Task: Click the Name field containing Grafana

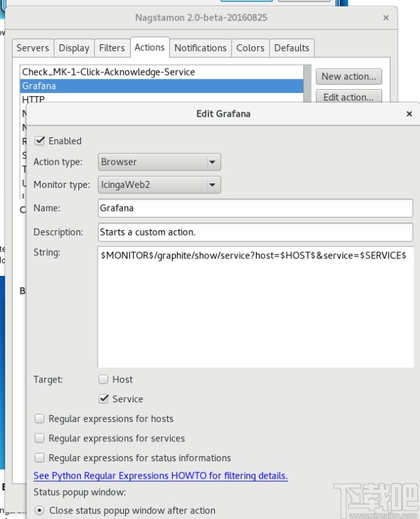Action: 255,208
